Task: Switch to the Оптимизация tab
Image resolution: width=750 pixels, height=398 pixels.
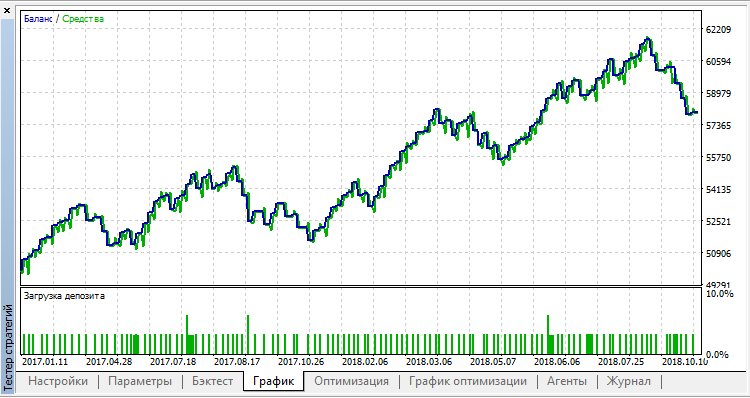Action: coord(352,381)
